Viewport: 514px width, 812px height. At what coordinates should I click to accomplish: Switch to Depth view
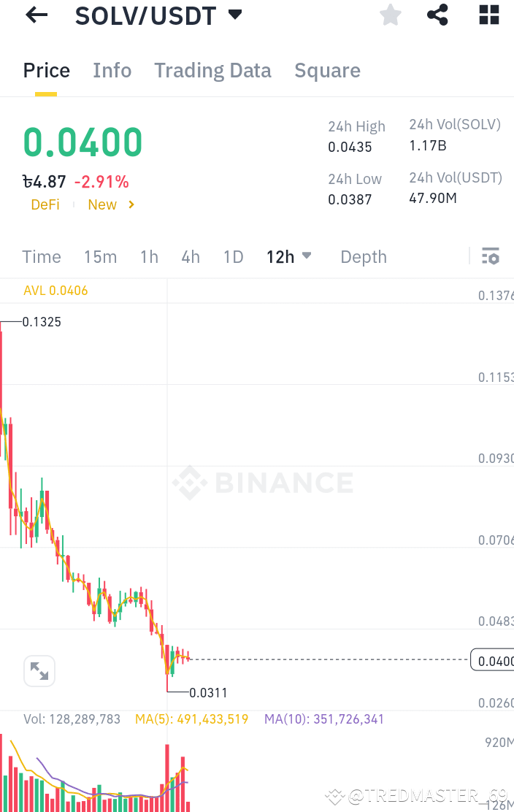tap(363, 256)
